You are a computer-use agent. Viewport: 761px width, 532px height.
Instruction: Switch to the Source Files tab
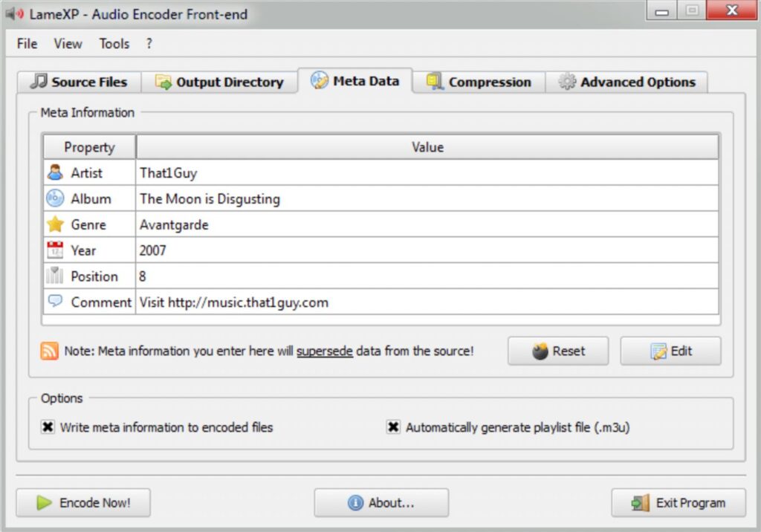coord(80,82)
